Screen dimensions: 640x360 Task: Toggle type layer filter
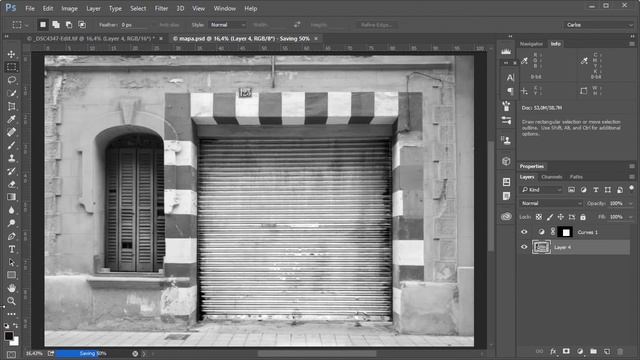[x=596, y=190]
